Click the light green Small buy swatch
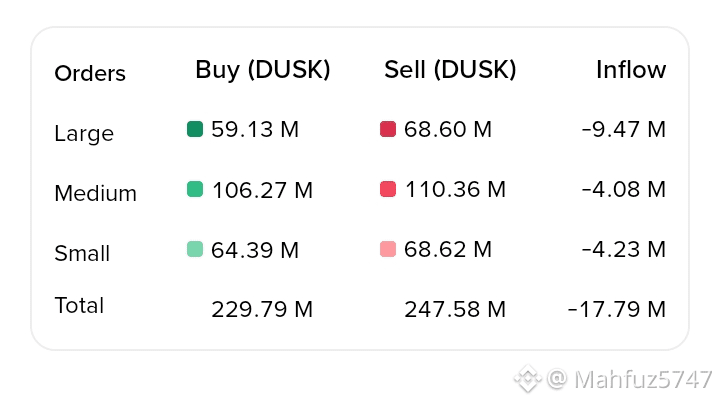The image size is (720, 404). (x=195, y=249)
